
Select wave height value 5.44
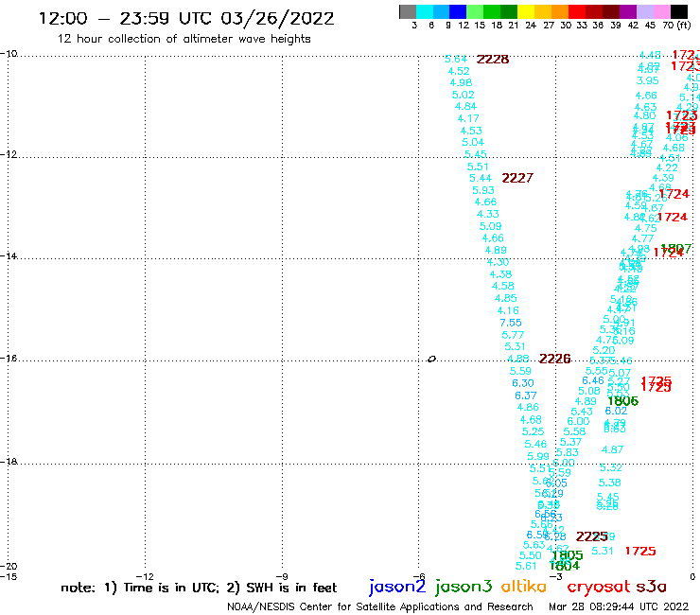[481, 178]
